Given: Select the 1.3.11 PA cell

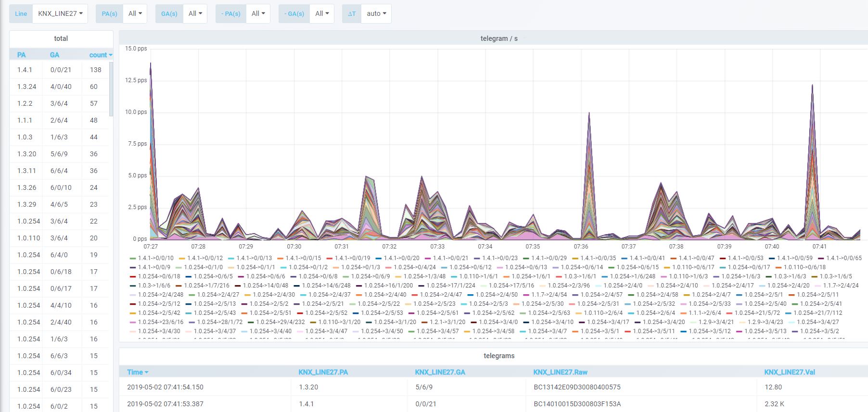Looking at the screenshot, I should (26, 171).
